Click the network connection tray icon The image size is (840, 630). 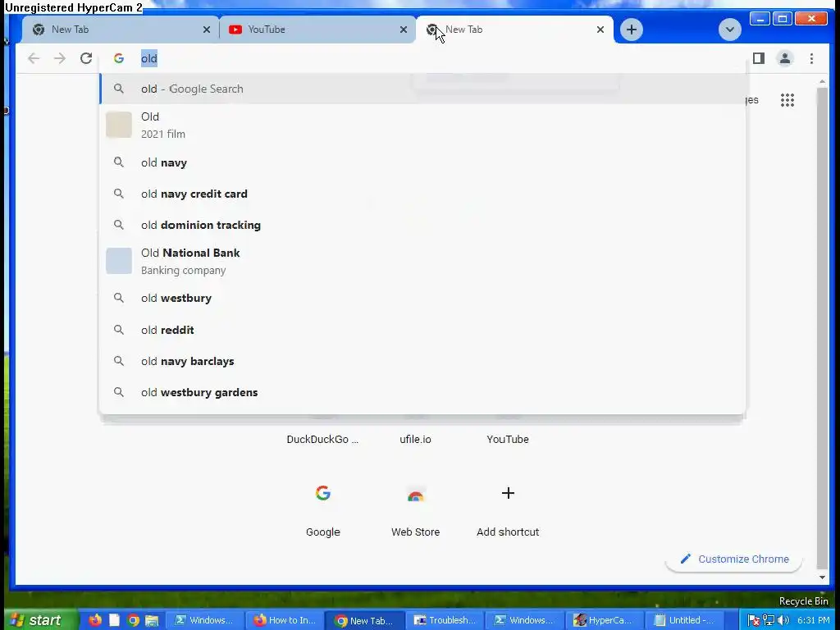[768, 620]
